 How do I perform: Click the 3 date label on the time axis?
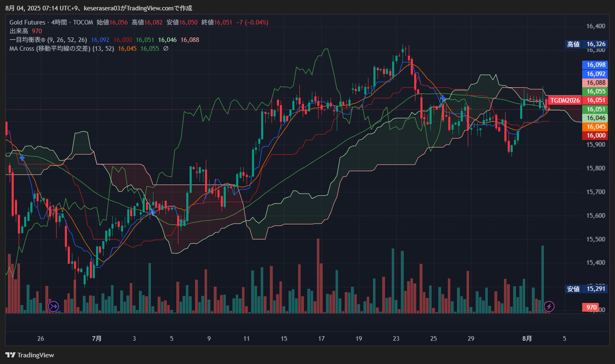point(134,339)
